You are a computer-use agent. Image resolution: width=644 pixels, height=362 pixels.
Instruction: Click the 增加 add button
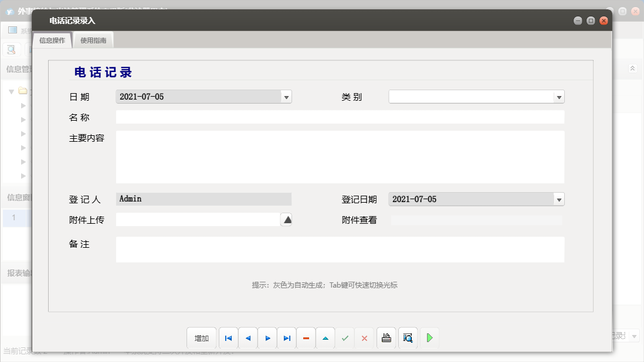[x=202, y=338]
